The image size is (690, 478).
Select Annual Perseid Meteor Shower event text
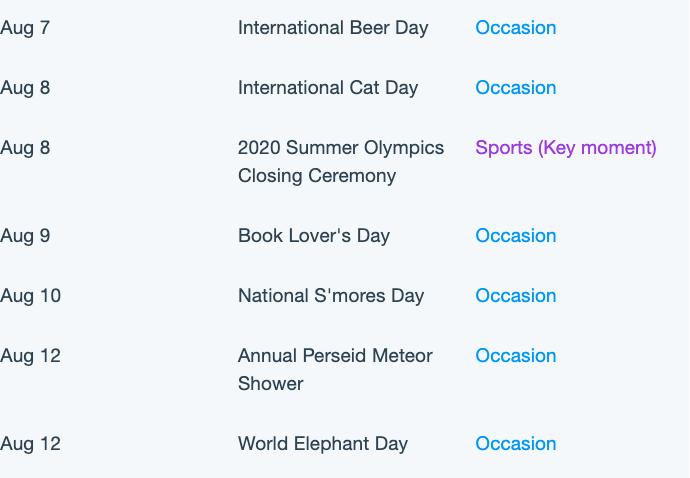click(335, 369)
